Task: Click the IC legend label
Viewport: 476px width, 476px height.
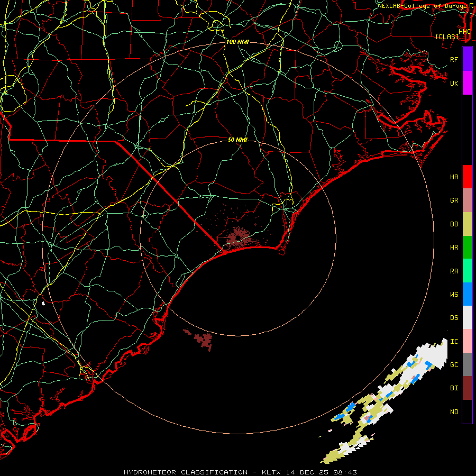Action: click(x=454, y=342)
